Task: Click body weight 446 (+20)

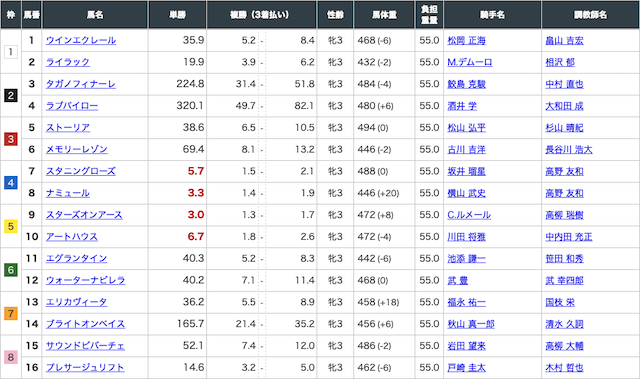Action: pos(378,193)
